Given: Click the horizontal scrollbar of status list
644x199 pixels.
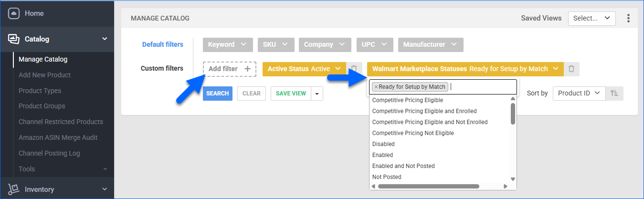Looking at the screenshot, I should click(428, 186).
